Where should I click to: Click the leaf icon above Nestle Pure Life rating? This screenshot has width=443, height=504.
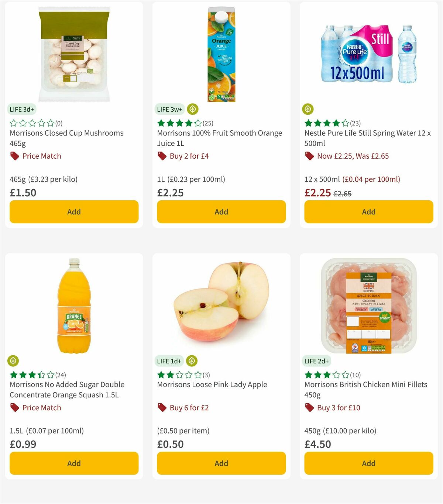tap(308, 109)
